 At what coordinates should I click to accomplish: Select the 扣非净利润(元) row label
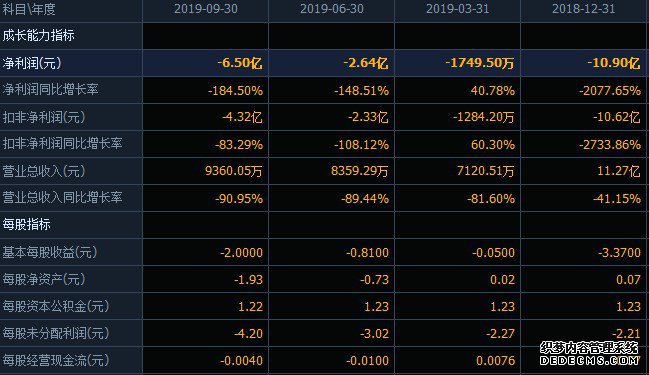[44, 117]
